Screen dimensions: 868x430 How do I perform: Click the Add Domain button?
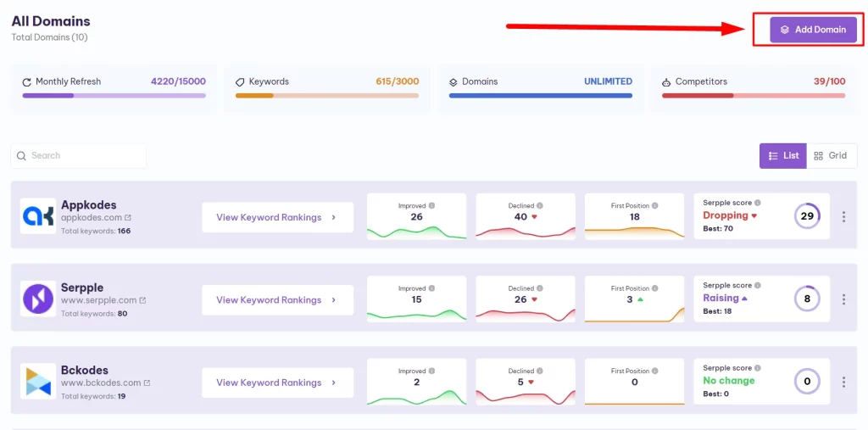coord(813,30)
